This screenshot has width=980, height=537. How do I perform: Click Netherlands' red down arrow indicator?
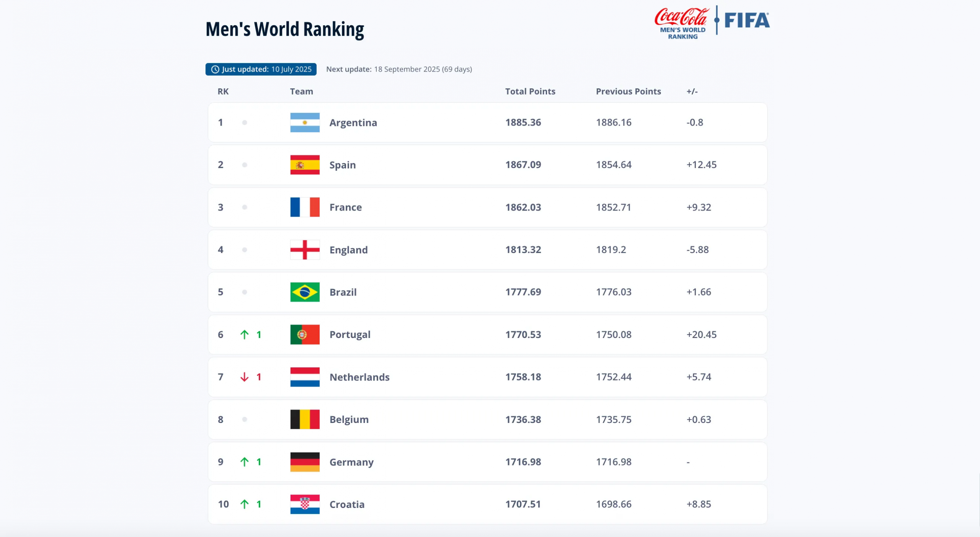pyautogui.click(x=244, y=377)
